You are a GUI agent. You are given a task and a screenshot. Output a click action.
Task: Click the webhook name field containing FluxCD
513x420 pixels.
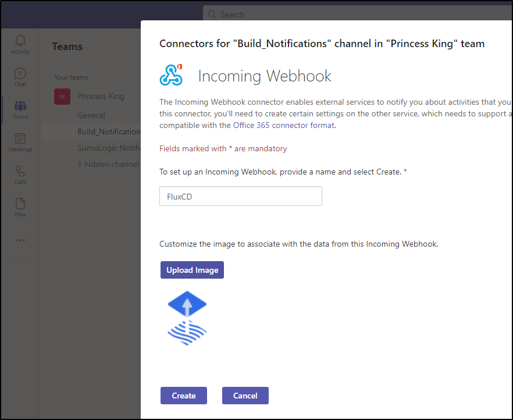[241, 196]
